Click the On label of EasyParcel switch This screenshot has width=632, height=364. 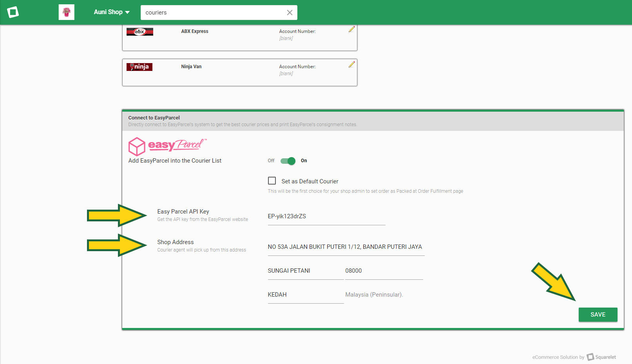click(x=304, y=161)
